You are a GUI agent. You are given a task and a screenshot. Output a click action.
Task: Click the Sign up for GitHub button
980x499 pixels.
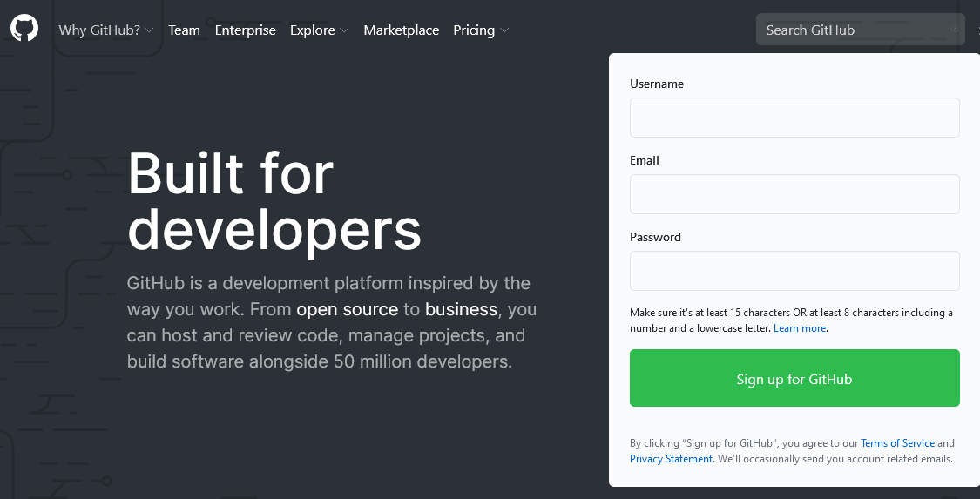pyautogui.click(x=794, y=378)
